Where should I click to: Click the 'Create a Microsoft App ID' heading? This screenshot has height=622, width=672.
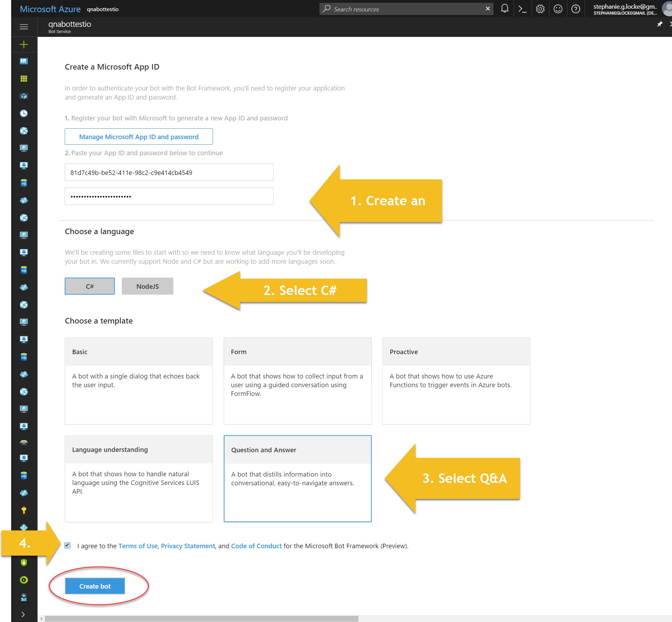click(112, 67)
